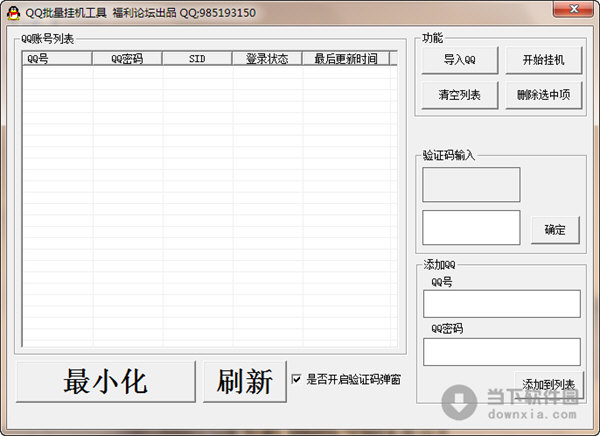Click the QQ penguin icon in title bar

pos(13,13)
